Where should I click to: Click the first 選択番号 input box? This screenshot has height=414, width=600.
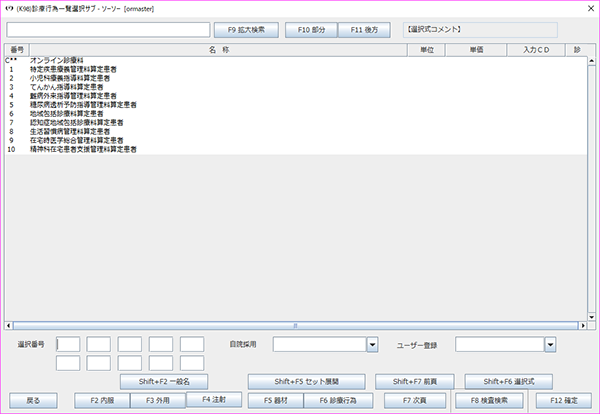click(68, 344)
